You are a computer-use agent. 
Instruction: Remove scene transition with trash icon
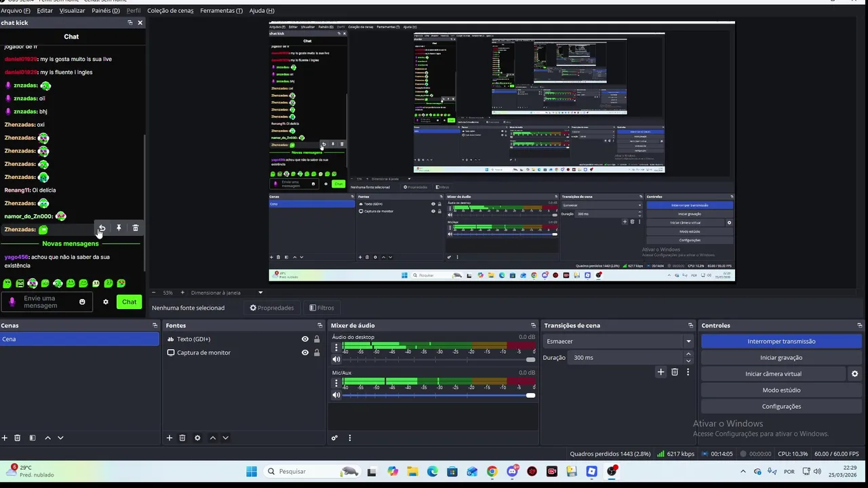675,372
